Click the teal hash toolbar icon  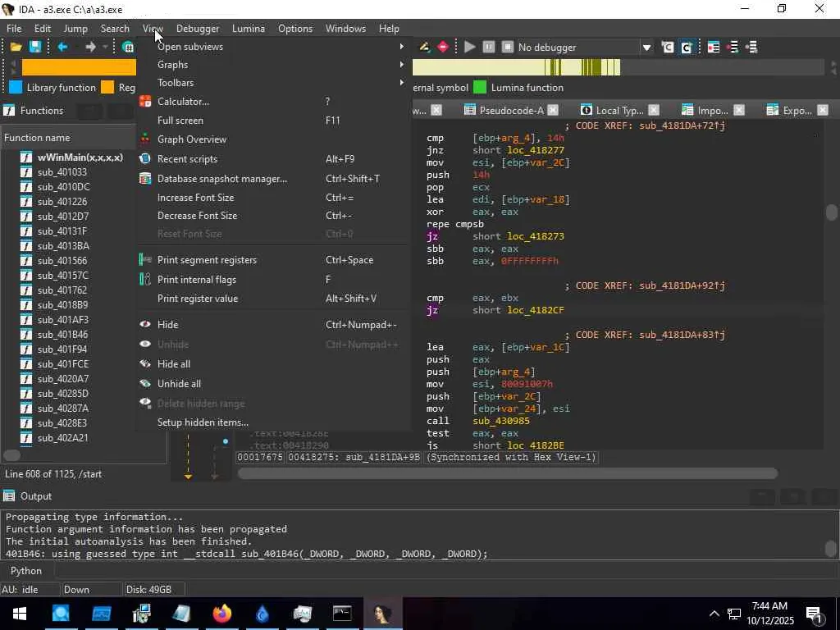(x=128, y=47)
